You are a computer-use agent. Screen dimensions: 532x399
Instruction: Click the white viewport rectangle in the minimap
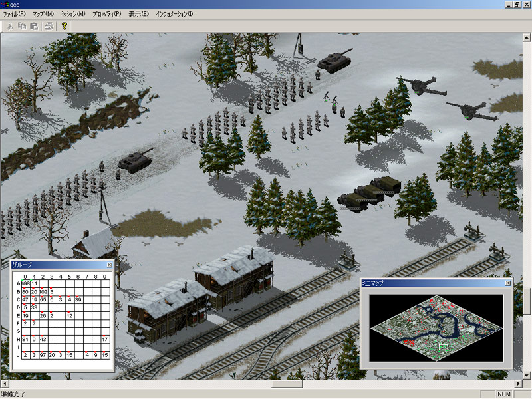(x=443, y=346)
